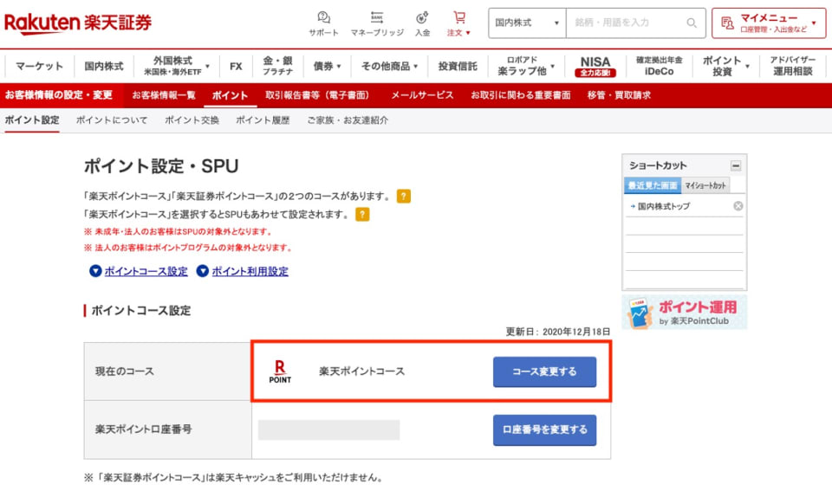The width and height of the screenshot is (832, 504).
Task: Expand the ポイント投資 menu
Action: coord(725,66)
